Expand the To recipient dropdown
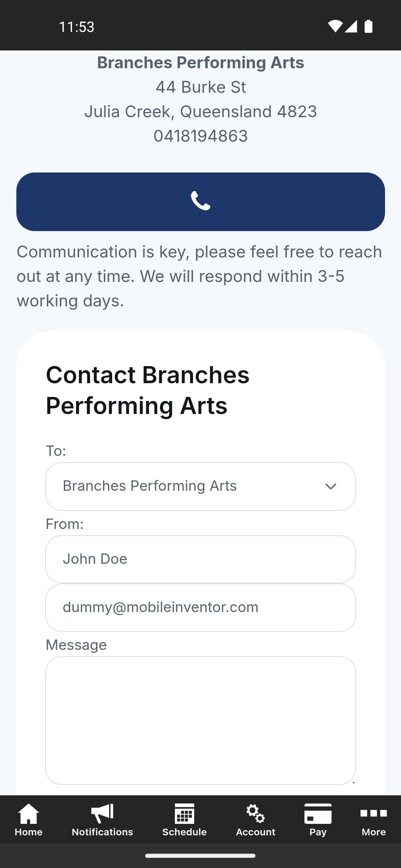Screen dimensions: 401x868 tap(200, 486)
